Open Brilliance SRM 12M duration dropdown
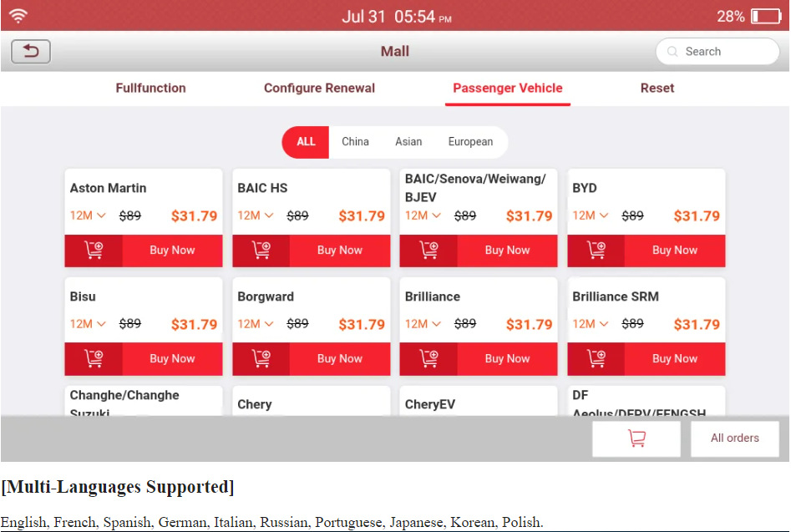The width and height of the screenshot is (791, 532). pos(591,324)
